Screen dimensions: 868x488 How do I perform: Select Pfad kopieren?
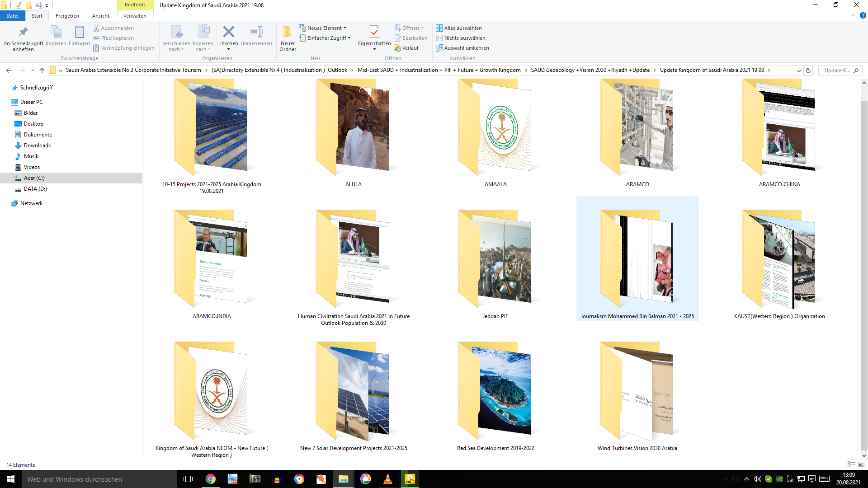point(113,38)
